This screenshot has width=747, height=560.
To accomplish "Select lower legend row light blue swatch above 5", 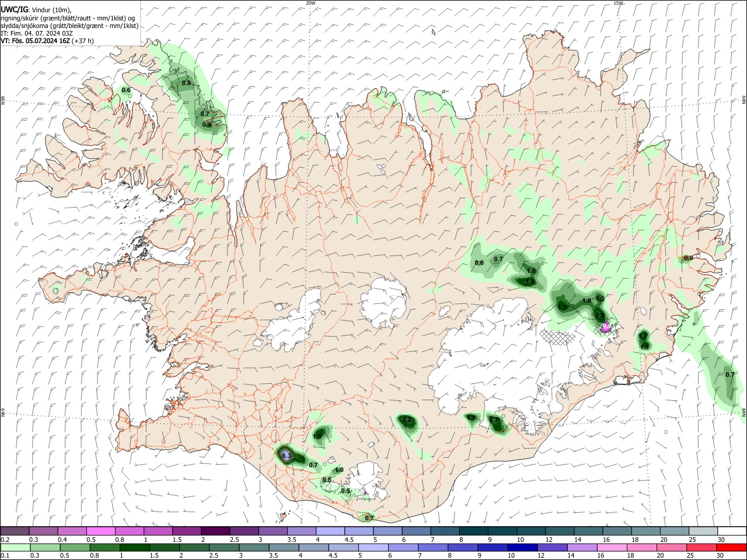I will point(373,547).
